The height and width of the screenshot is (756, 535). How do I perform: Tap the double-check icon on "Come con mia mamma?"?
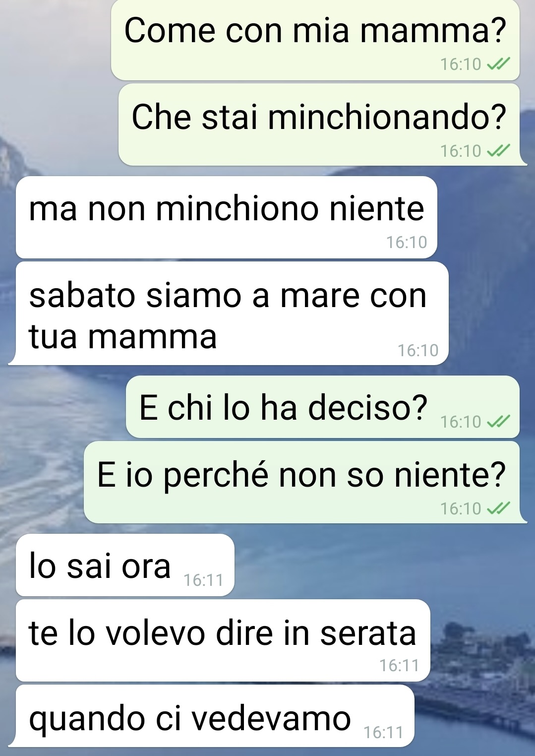pyautogui.click(x=498, y=64)
